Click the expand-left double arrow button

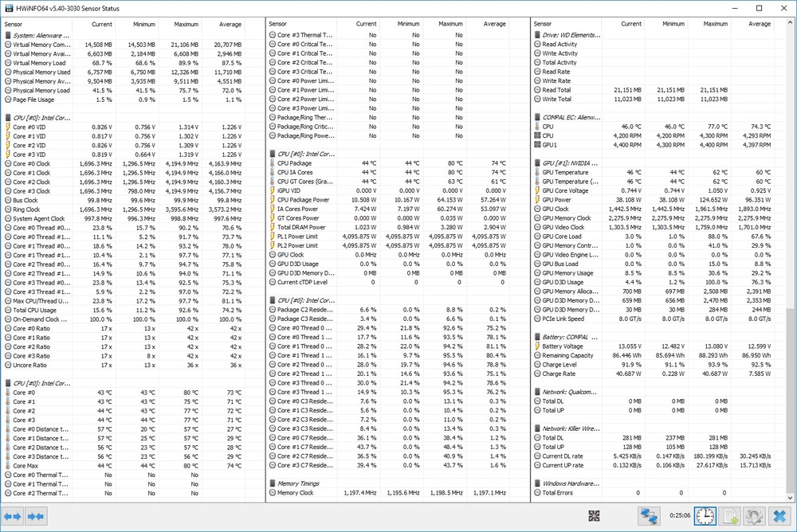click(12, 517)
